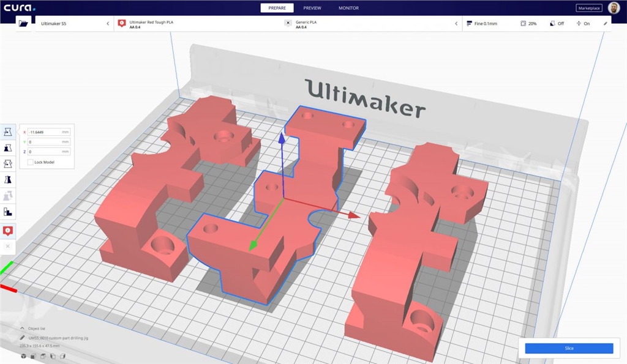Collapse the Object list

point(23,329)
